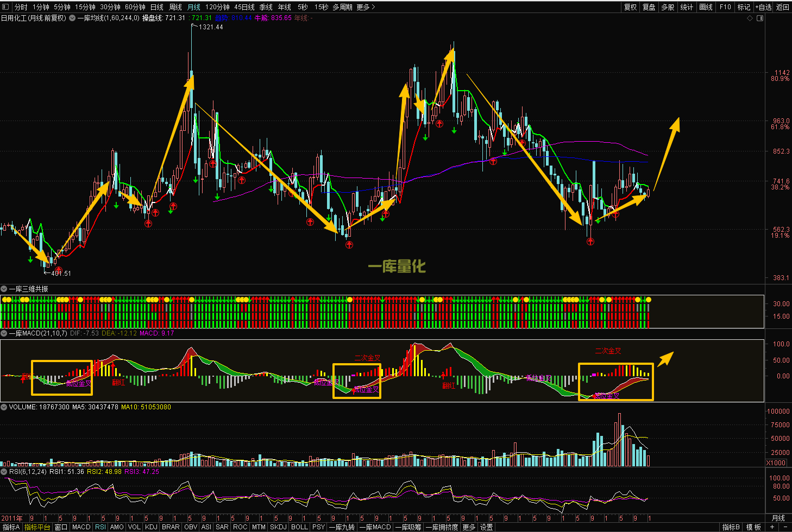The width and height of the screenshot is (792, 532).
Task: Click the diamond icon above the price axis
Action: coord(750,18)
